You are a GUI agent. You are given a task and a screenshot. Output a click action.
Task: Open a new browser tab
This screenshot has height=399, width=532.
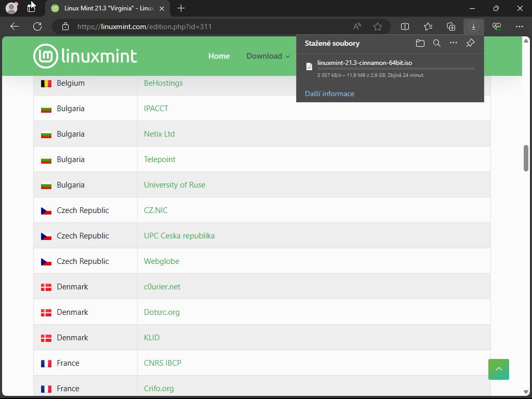coord(181,8)
